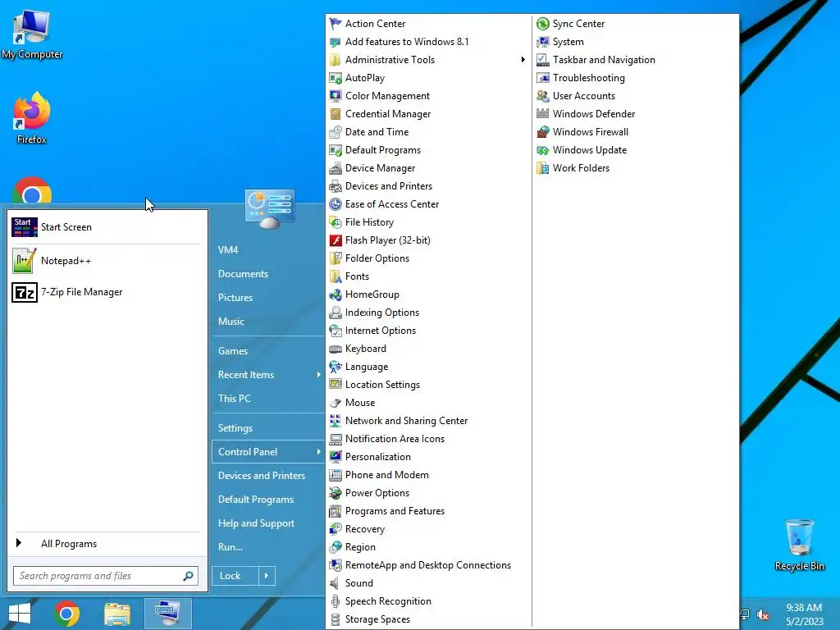Image resolution: width=840 pixels, height=630 pixels.
Task: Click the user account picture
Action: [x=269, y=209]
